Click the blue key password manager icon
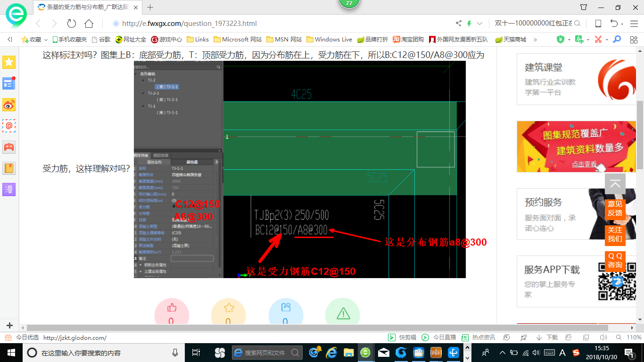Image resolution: width=644 pixels, height=362 pixels. (x=617, y=40)
